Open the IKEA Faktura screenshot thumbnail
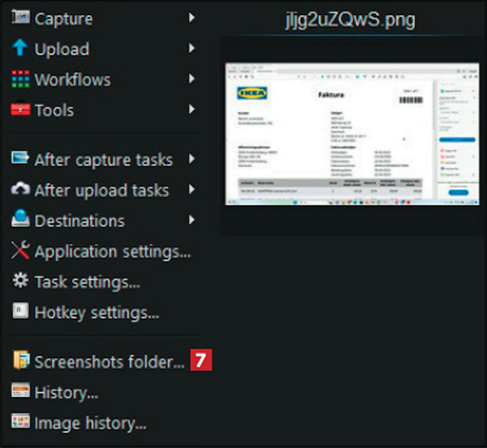 [352, 134]
